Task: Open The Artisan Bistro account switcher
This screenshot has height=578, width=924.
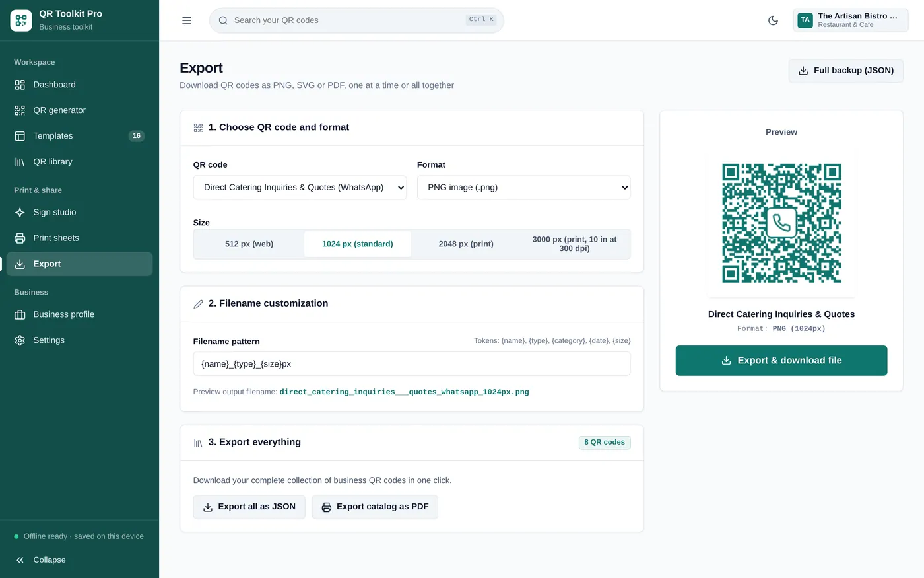Action: point(851,20)
